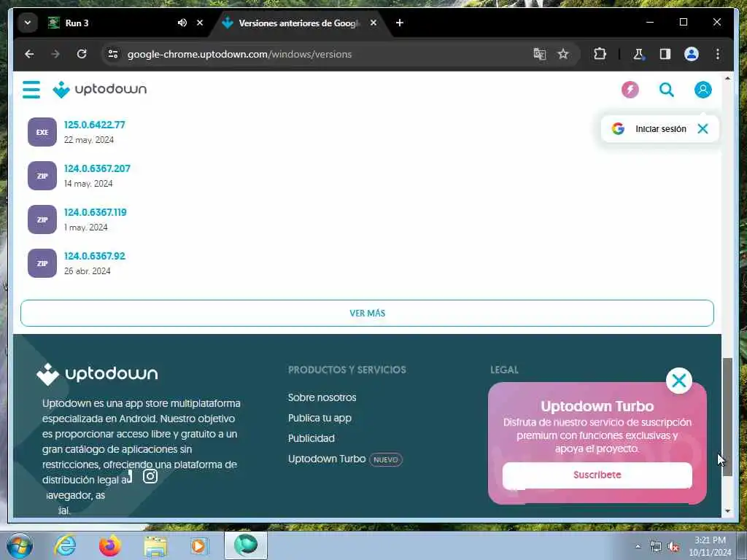
Task: Open the Uptodown user account icon
Action: 703,90
